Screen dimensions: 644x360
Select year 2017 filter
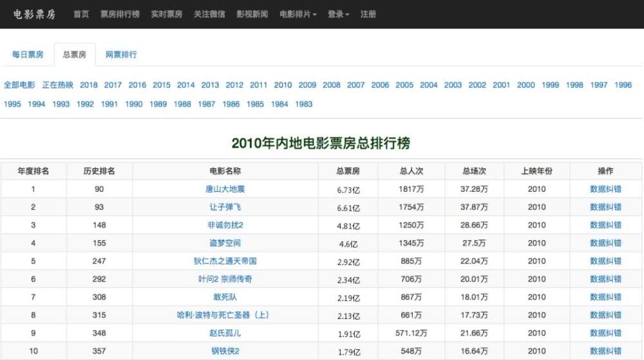pos(113,84)
